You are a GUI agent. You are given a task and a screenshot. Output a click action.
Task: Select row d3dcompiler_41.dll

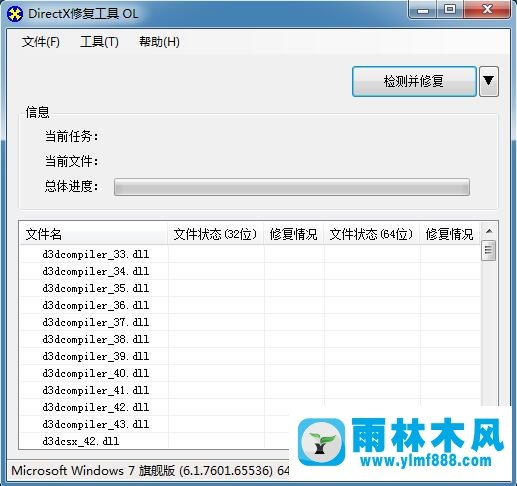tap(250, 390)
